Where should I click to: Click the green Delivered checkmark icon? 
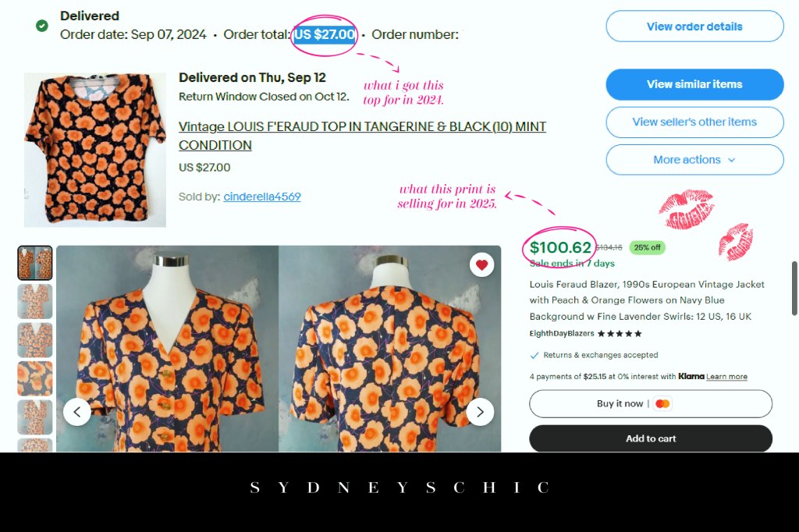click(x=42, y=26)
